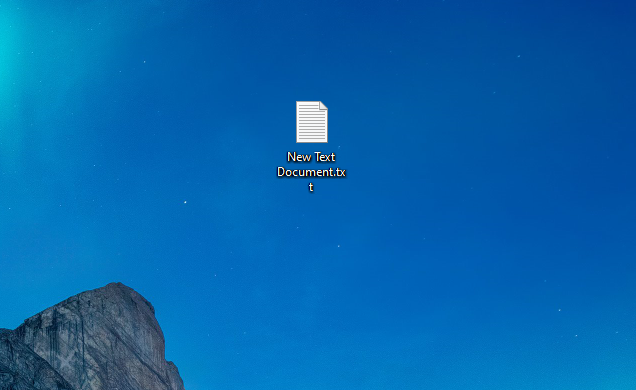Image resolution: width=636 pixels, height=390 pixels.
Task: Select the file by its 'New Text' label
Action: [x=311, y=157]
